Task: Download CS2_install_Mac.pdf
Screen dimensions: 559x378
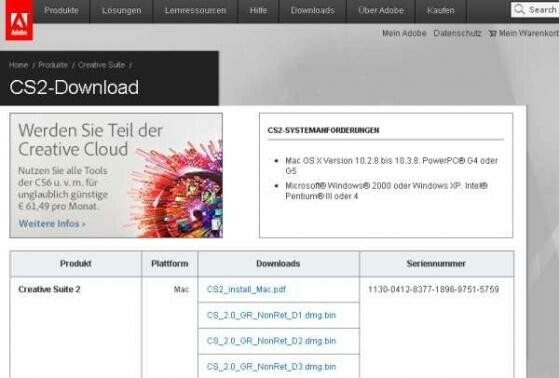Action: point(246,289)
